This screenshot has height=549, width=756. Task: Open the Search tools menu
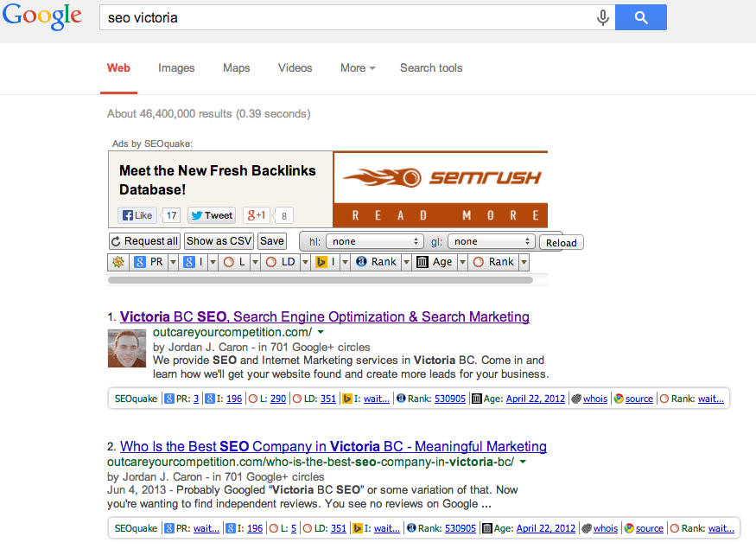click(431, 68)
